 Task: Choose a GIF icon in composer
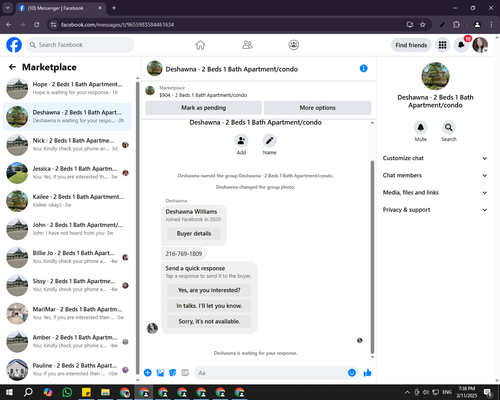pos(185,373)
